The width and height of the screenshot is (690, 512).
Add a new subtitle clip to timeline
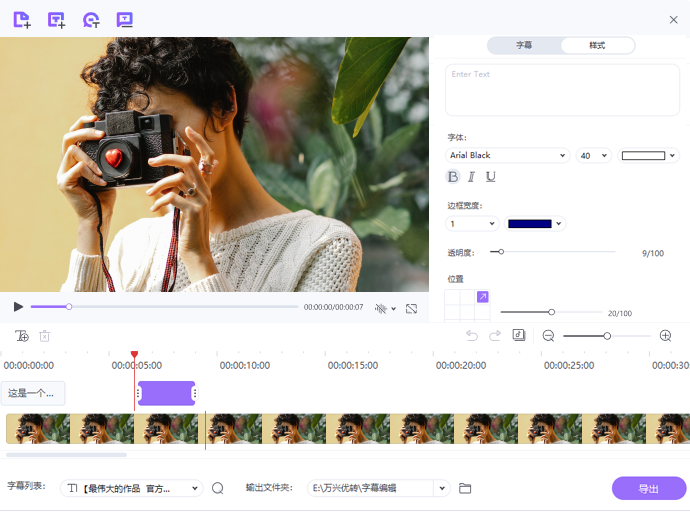click(22, 336)
